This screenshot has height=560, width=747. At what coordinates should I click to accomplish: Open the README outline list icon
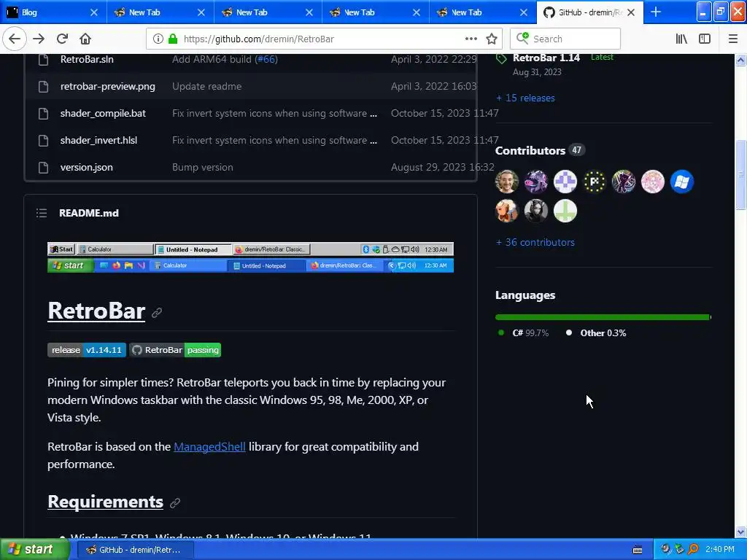coord(42,213)
